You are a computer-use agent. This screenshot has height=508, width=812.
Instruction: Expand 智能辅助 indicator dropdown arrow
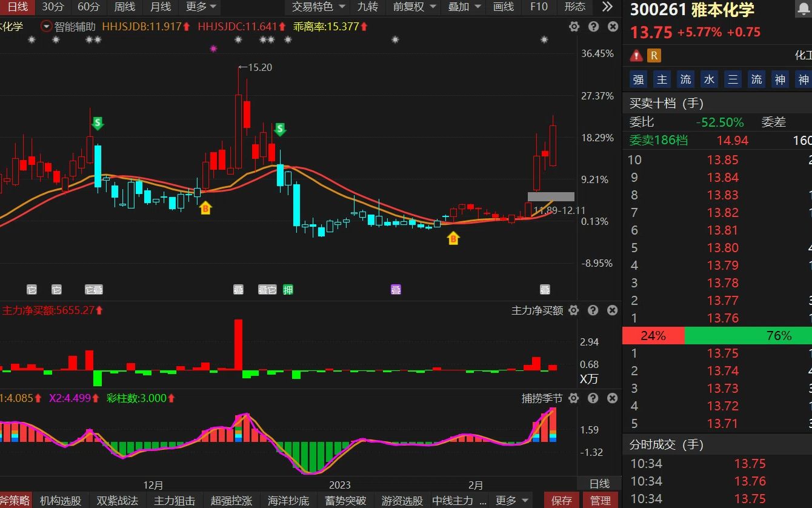[x=47, y=27]
